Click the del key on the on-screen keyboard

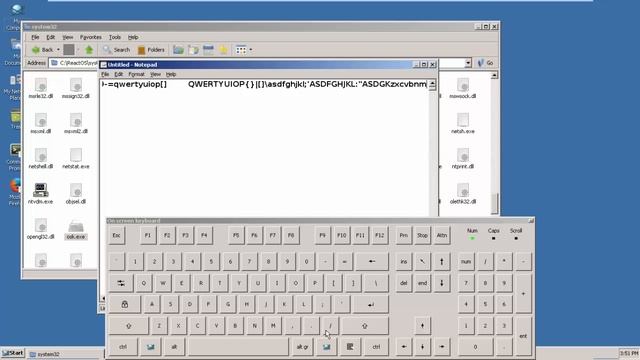point(404,283)
